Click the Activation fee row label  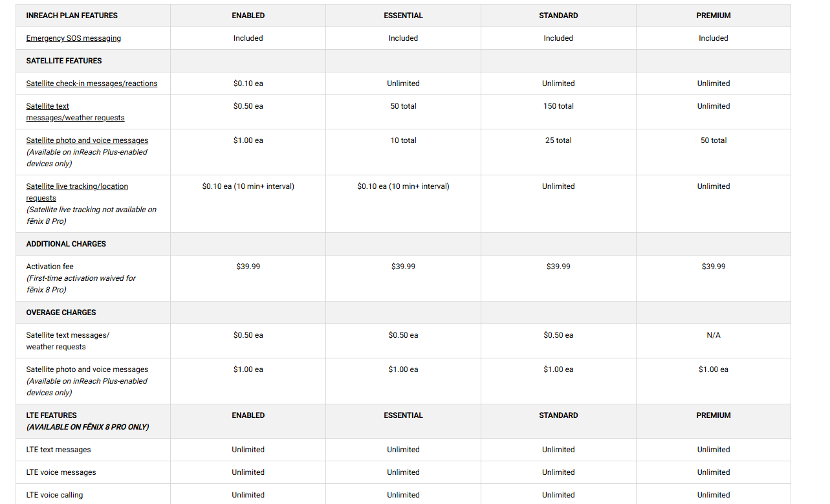click(49, 267)
